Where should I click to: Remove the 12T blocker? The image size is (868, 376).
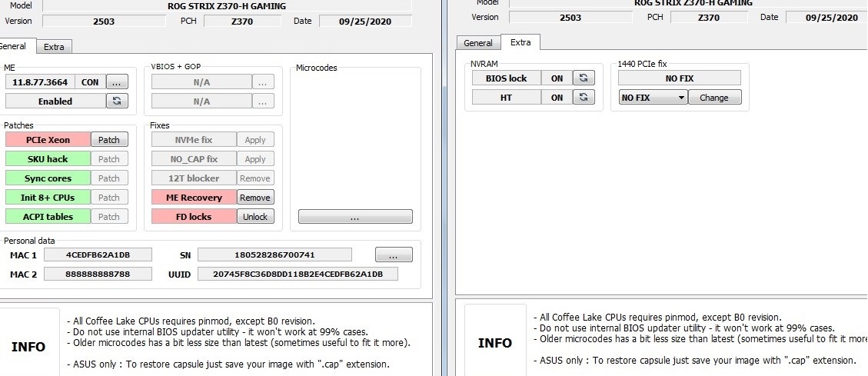coord(255,178)
